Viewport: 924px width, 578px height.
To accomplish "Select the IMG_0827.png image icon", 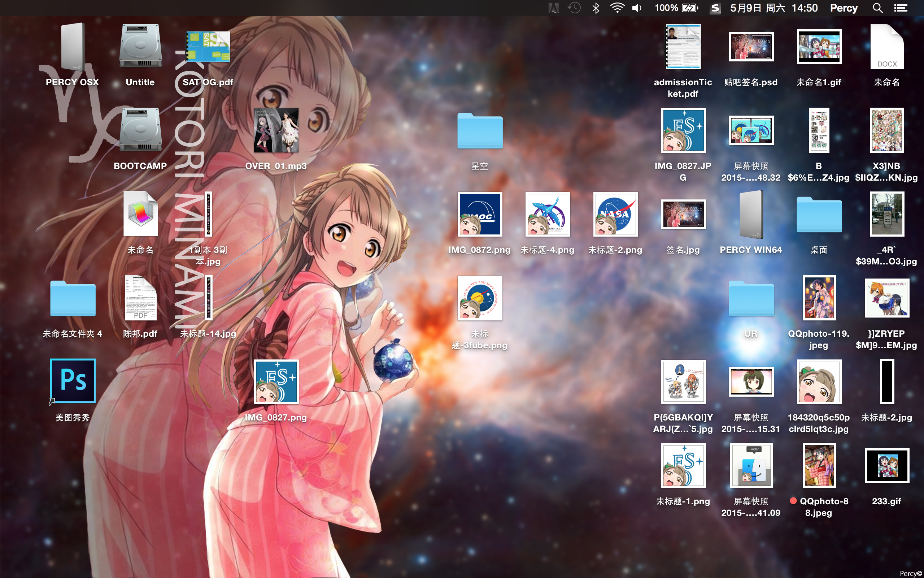I will [x=276, y=381].
